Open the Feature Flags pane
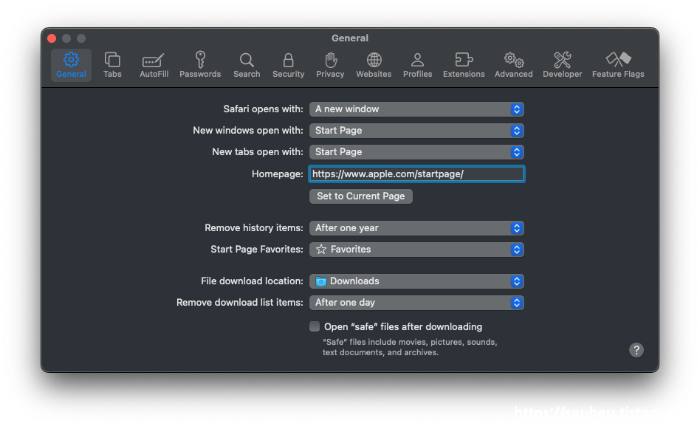This screenshot has height=426, width=700. coord(618,65)
